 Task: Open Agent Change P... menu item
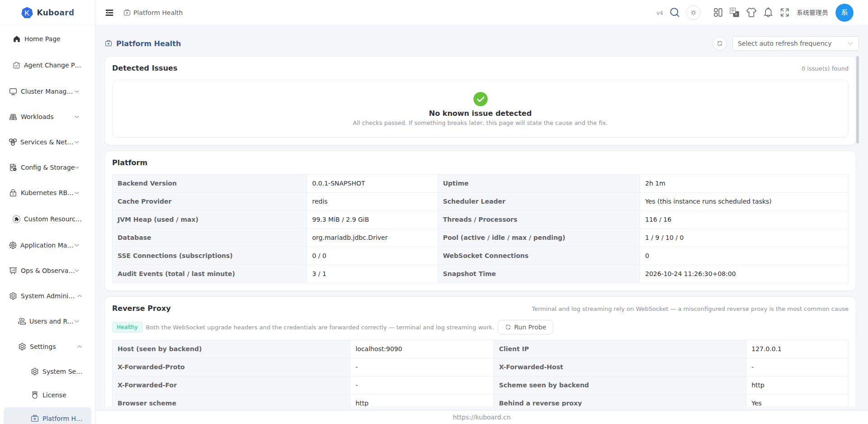pyautogui.click(x=47, y=65)
